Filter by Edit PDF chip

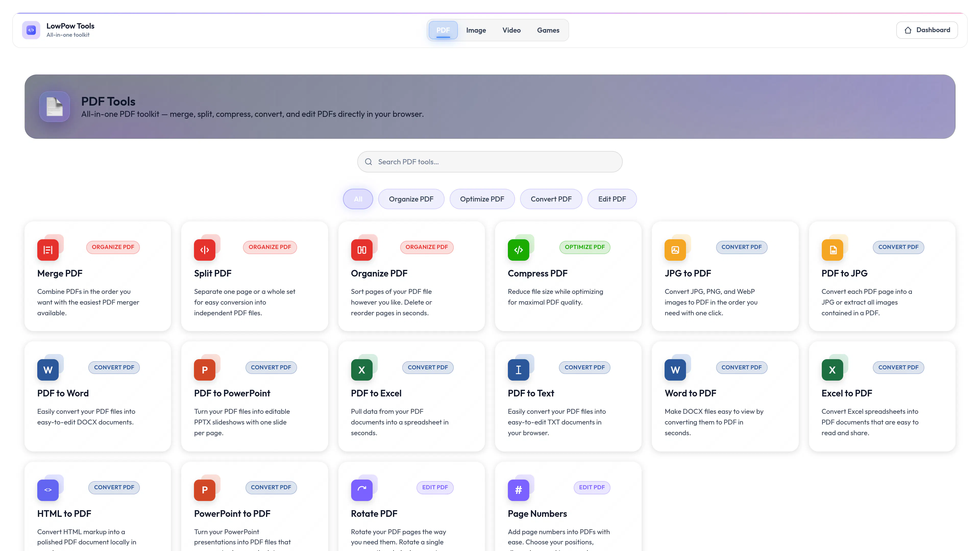click(x=612, y=199)
